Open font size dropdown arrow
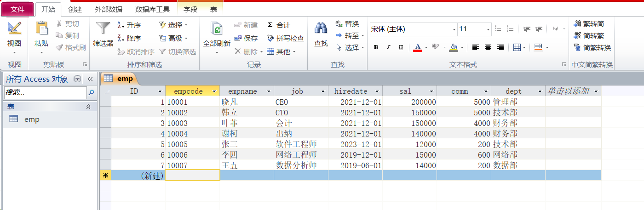The image size is (644, 210). (x=488, y=29)
